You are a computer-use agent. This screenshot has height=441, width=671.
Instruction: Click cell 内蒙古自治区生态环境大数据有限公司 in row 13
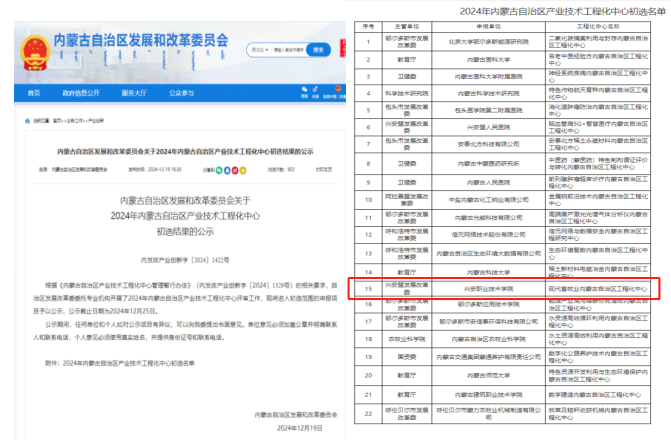point(489,254)
